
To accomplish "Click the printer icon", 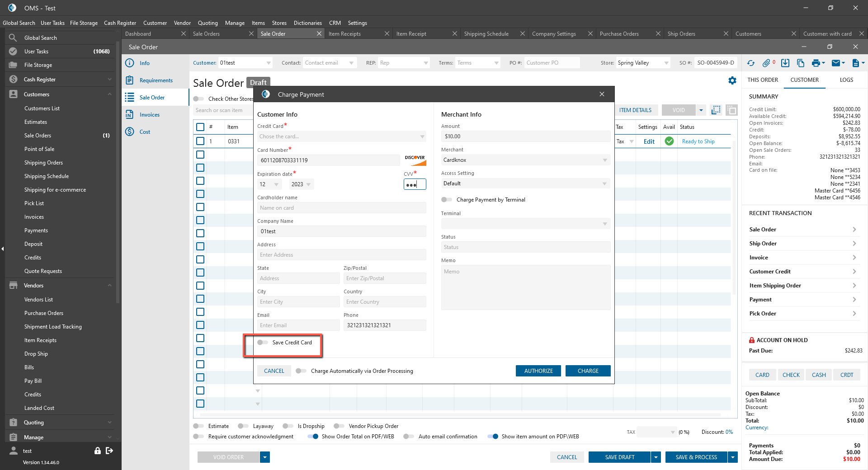I will 816,63.
